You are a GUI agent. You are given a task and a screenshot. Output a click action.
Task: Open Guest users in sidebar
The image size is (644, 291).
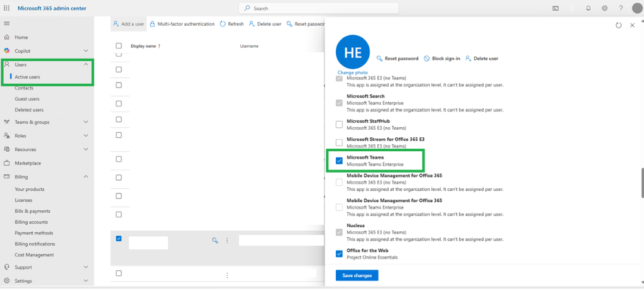pyautogui.click(x=27, y=99)
